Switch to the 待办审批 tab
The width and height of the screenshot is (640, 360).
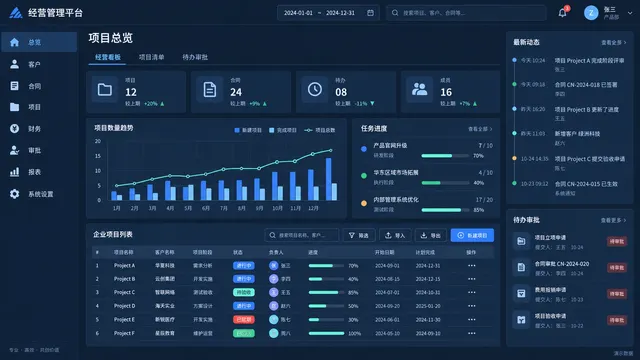[195, 57]
